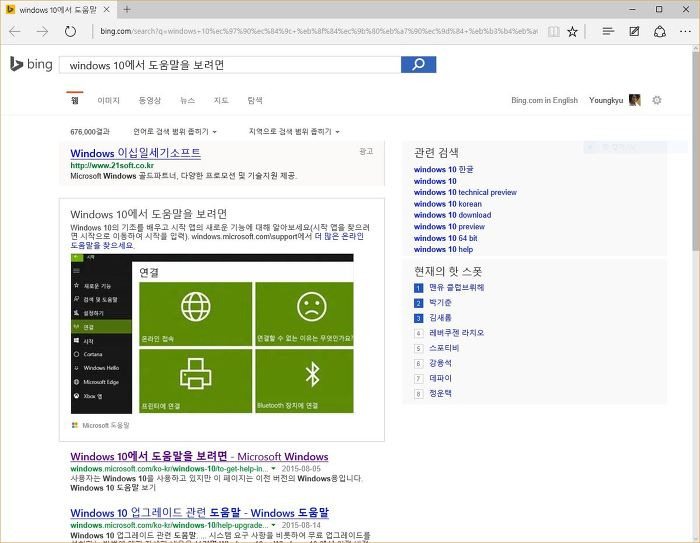Switch to the 지도 tab

(x=221, y=100)
